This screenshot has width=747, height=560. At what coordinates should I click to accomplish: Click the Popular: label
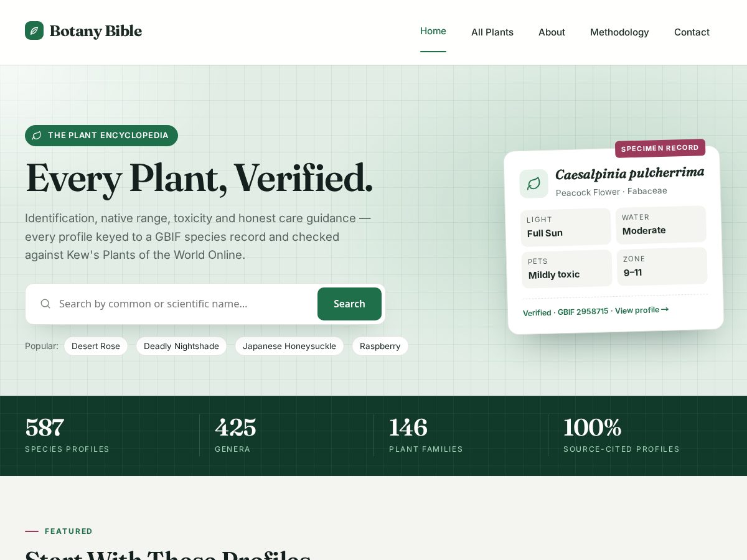coord(42,346)
